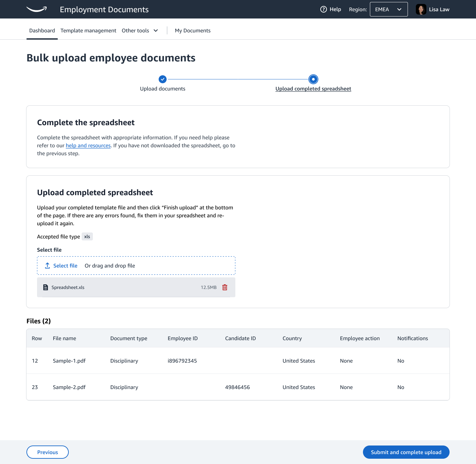The height and width of the screenshot is (464, 476).
Task: Click row number 12
Action: [35, 361]
